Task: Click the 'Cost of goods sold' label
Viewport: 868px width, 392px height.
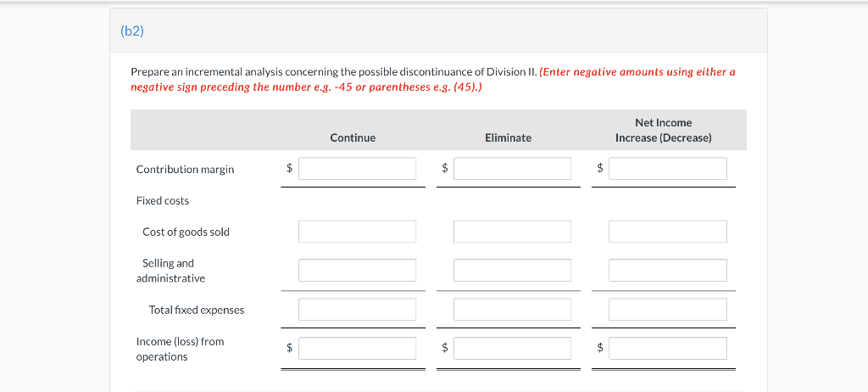Action: (186, 232)
